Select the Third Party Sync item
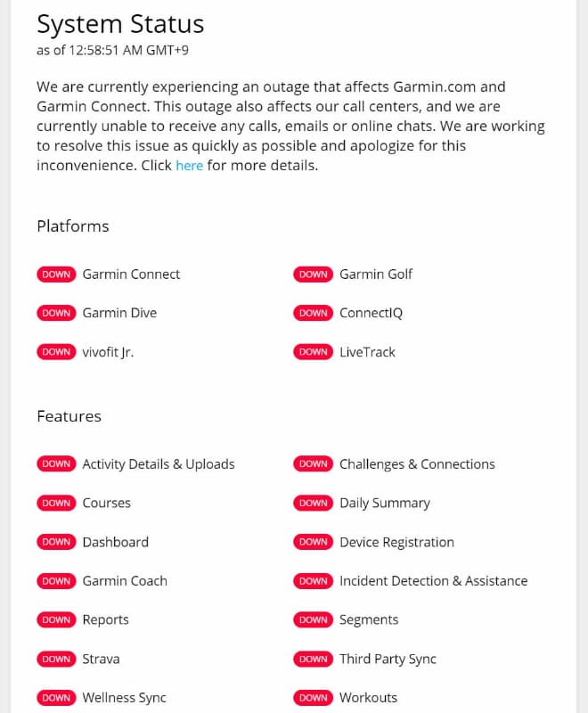Screen dimensions: 588x713 (388, 660)
